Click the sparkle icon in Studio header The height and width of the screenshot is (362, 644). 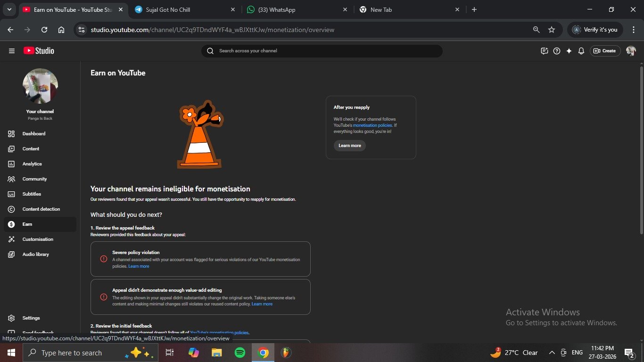pyautogui.click(x=569, y=51)
